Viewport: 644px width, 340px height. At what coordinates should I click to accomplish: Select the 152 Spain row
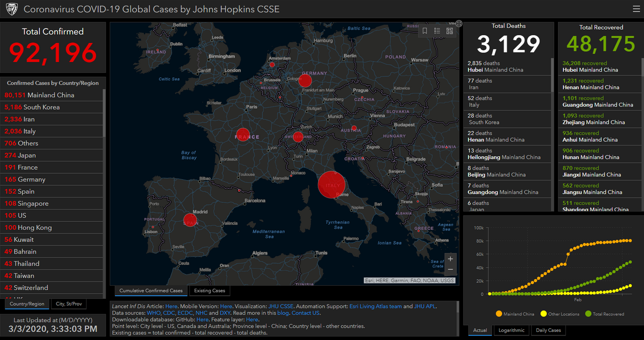[x=52, y=192]
